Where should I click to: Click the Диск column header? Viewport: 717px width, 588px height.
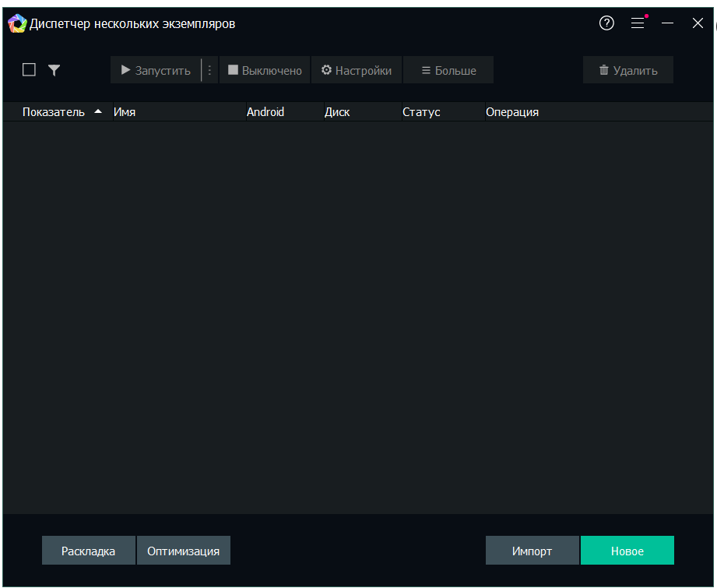pyautogui.click(x=363, y=111)
